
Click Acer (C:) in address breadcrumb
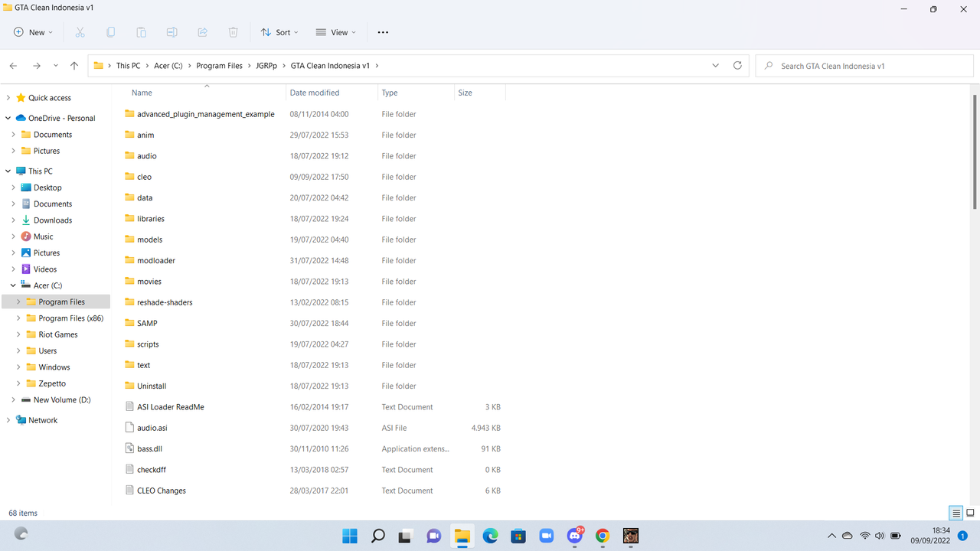(x=168, y=66)
